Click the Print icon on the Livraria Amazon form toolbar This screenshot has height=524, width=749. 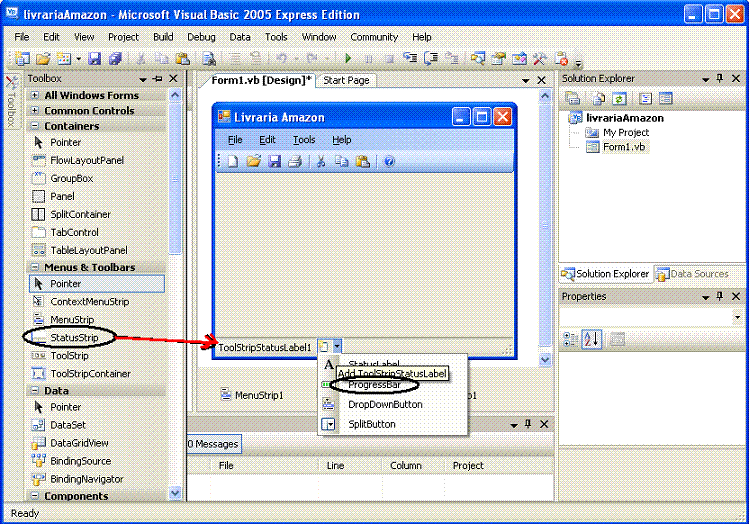coord(295,161)
